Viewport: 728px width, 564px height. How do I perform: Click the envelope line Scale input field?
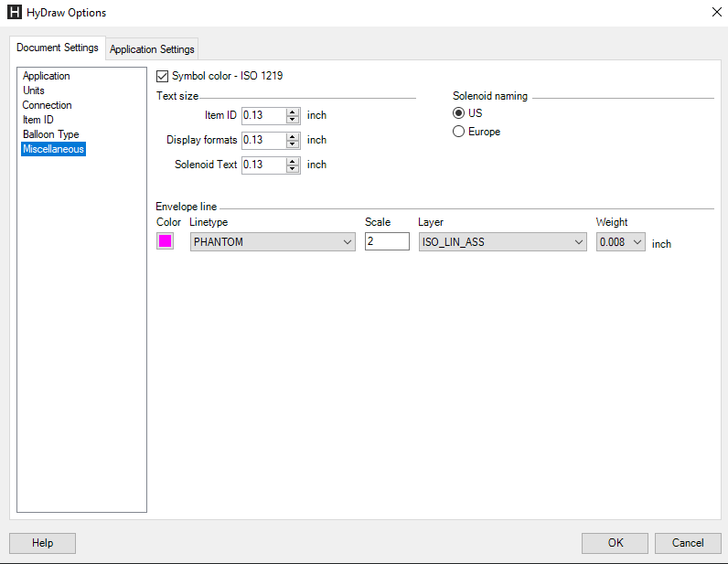click(x=386, y=242)
